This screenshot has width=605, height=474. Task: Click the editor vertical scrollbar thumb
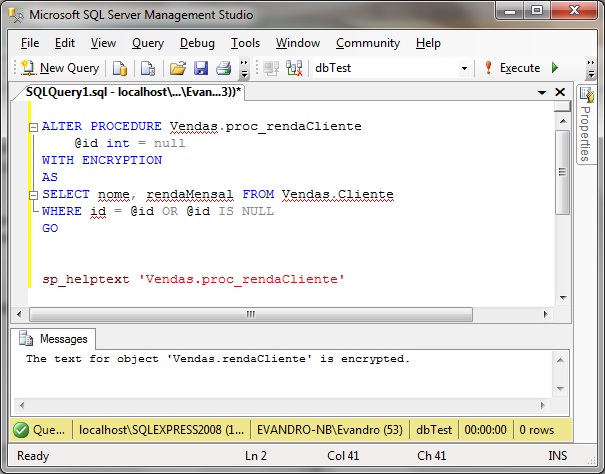coord(563,172)
